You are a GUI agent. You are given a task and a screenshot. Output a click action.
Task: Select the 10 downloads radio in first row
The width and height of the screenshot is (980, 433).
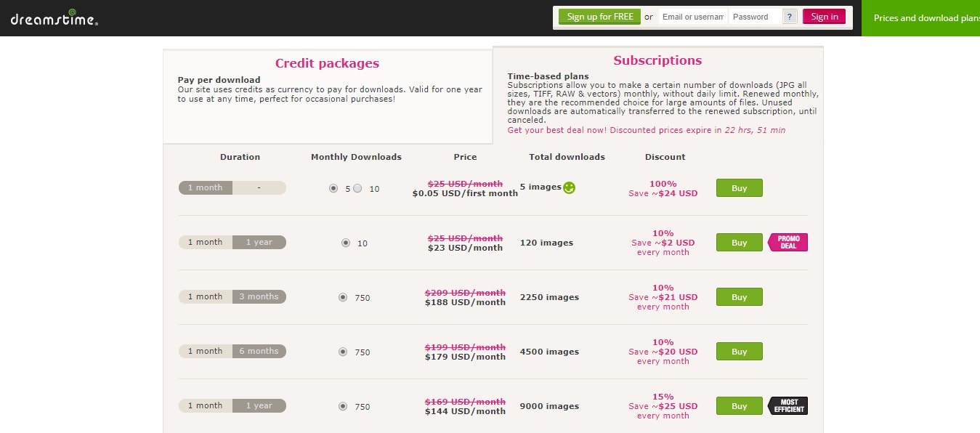[x=357, y=188]
